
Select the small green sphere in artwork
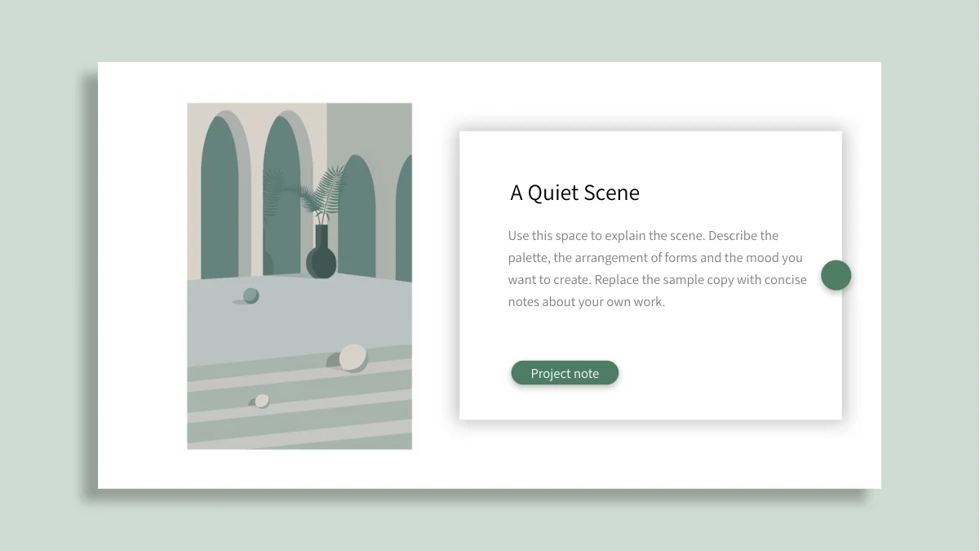251,295
